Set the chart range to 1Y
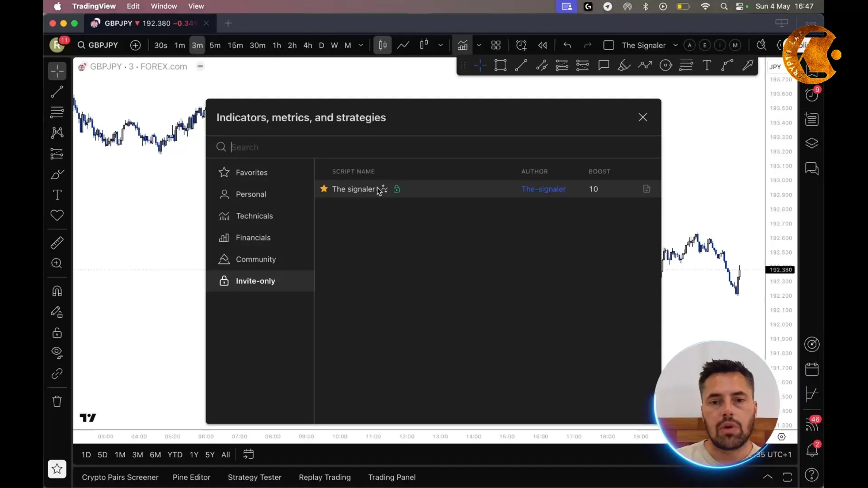Screen dimensions: 868x488 [x=194, y=455]
